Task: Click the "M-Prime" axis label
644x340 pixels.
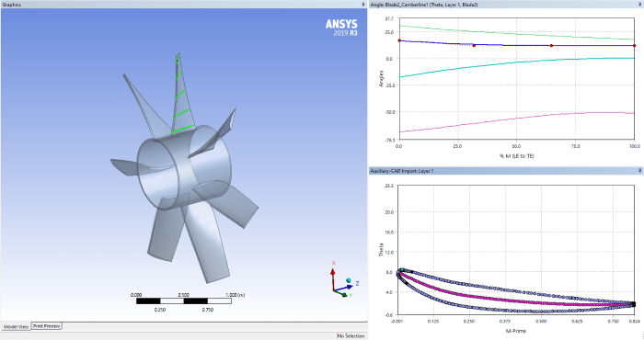Action: [x=516, y=331]
